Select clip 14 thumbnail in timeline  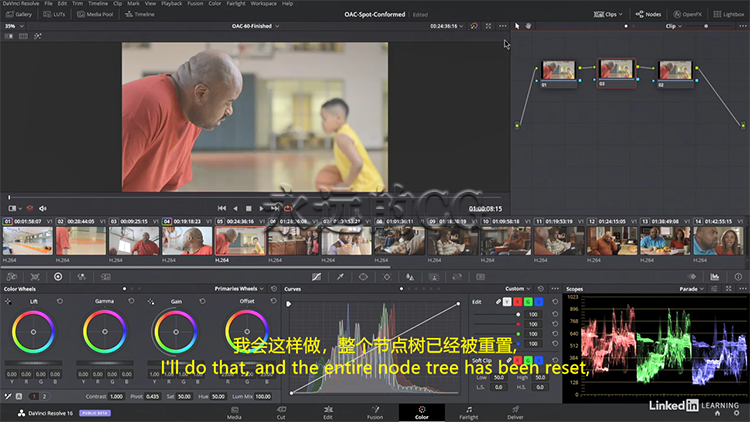click(718, 241)
